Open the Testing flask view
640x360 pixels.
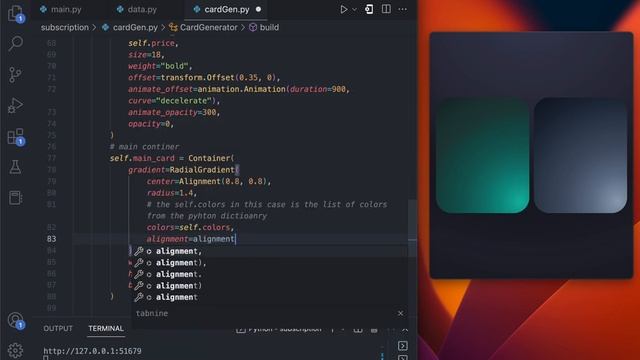(15, 167)
